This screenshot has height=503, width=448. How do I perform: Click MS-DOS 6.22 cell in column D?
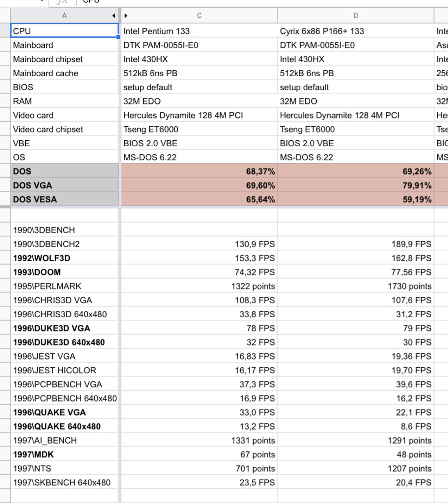356,157
